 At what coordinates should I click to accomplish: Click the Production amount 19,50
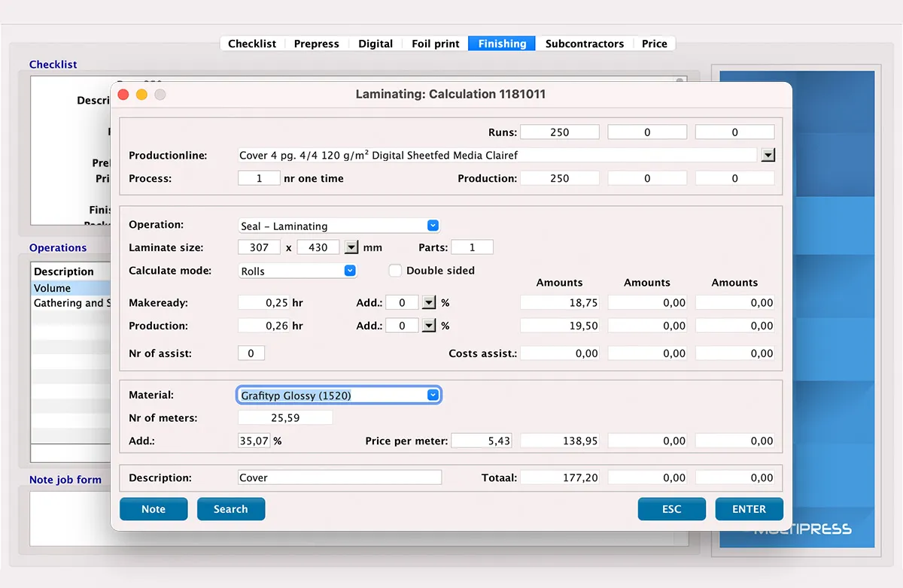pyautogui.click(x=560, y=326)
